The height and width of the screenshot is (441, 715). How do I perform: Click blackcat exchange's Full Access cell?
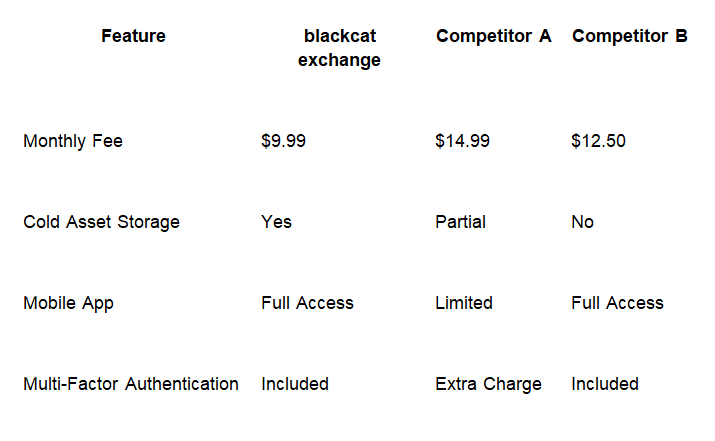click(307, 303)
